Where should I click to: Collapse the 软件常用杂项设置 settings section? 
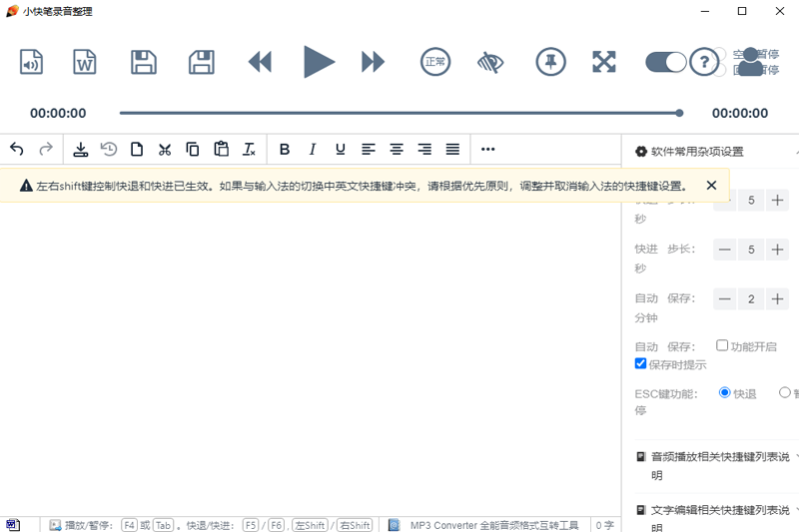(796, 152)
